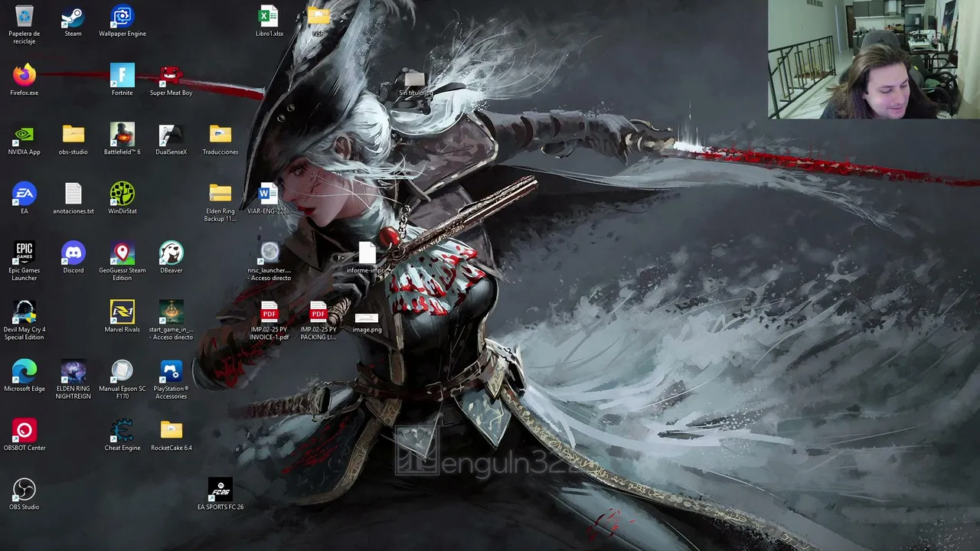This screenshot has height=551, width=980.
Task: Select the RocketCake 6.4 folder
Action: (171, 429)
